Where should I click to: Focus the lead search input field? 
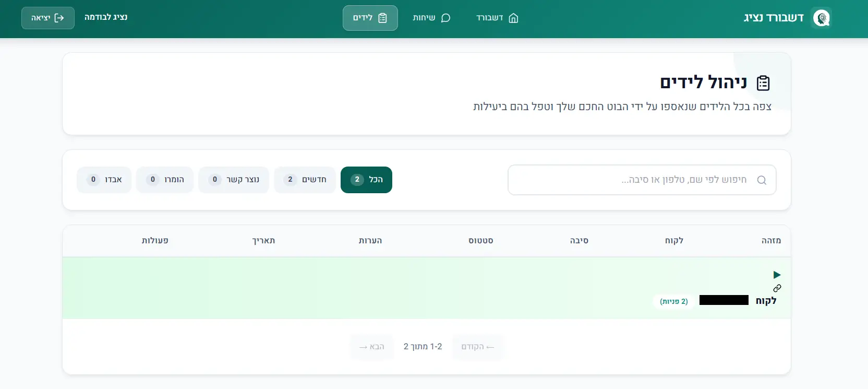(642, 180)
